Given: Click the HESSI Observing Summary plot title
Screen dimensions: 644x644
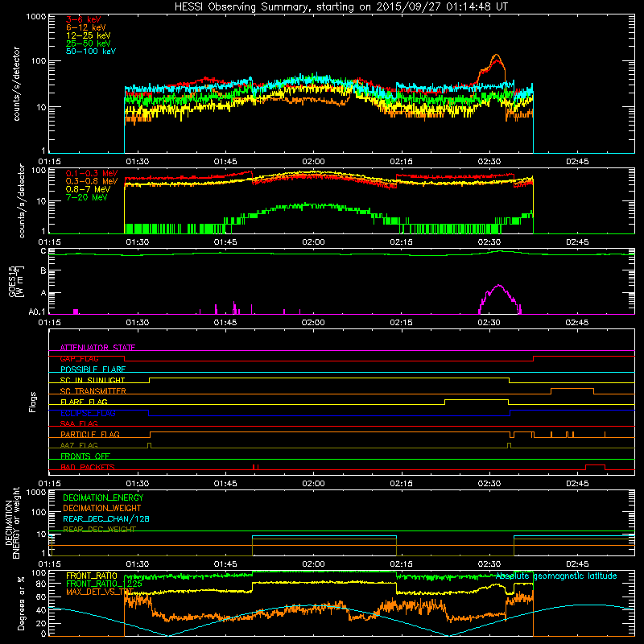Looking at the screenshot, I should (341, 6).
